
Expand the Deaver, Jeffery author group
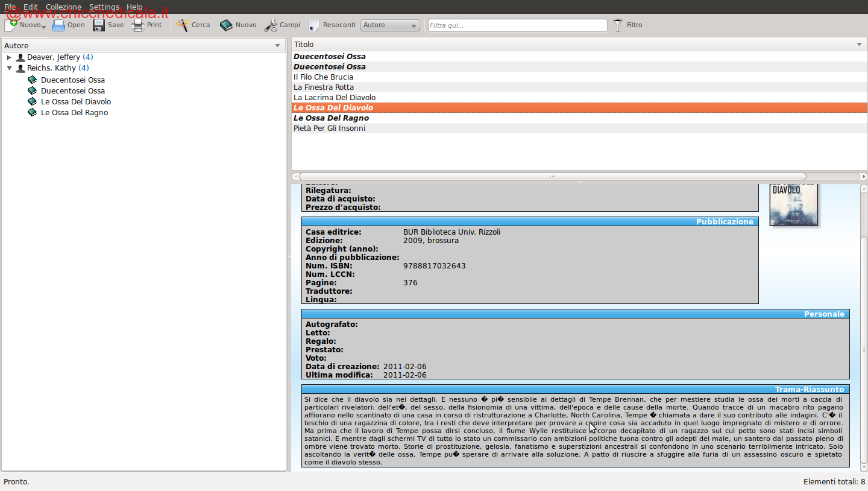[x=9, y=57]
